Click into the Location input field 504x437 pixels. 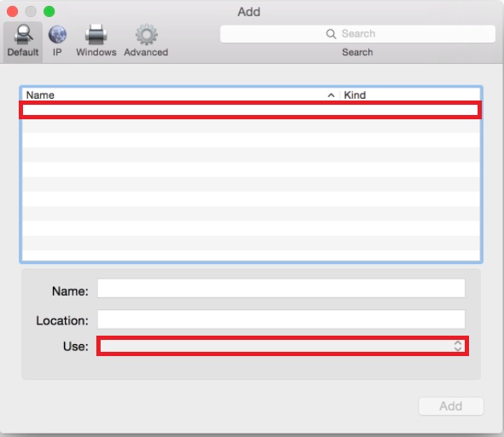(x=281, y=319)
